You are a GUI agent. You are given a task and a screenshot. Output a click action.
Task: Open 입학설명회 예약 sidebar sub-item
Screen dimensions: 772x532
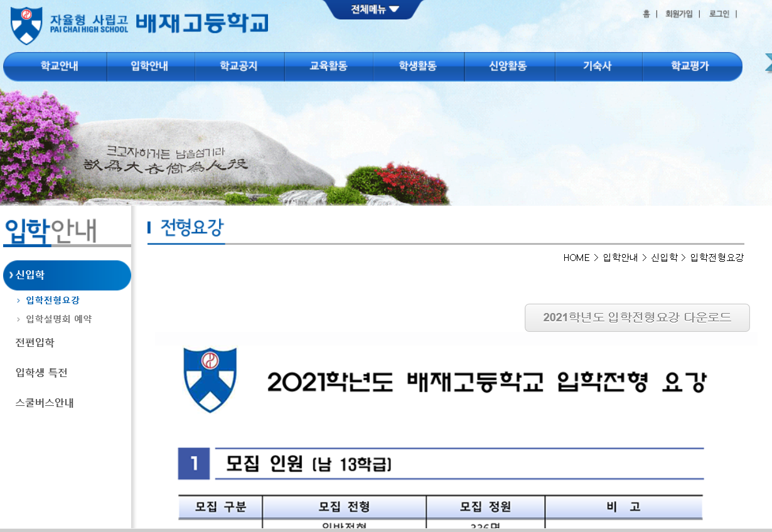59,319
